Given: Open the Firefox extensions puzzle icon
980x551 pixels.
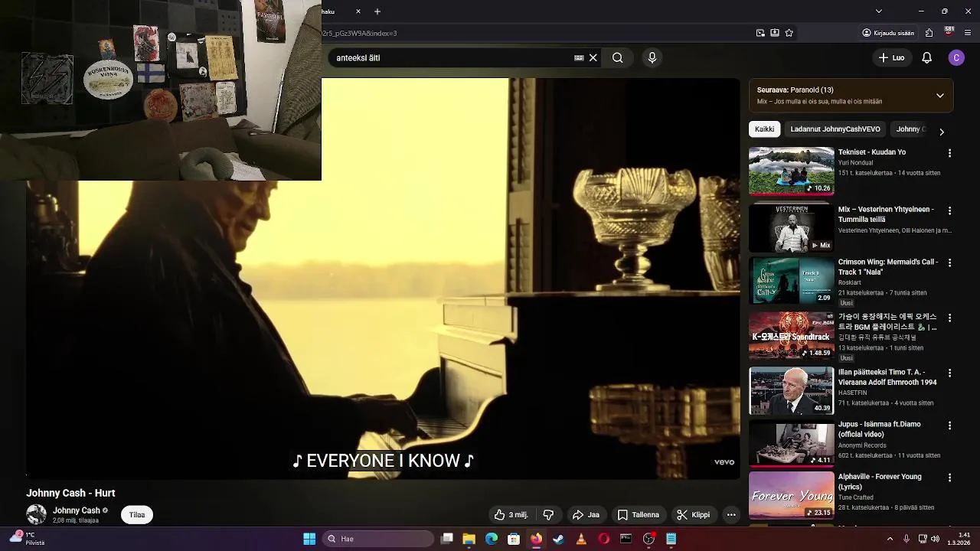Looking at the screenshot, I should click(929, 33).
